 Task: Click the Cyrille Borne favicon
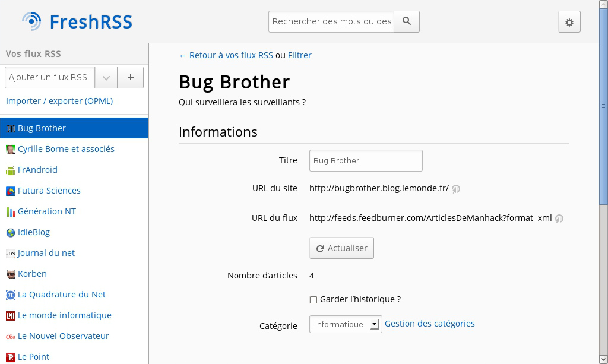(x=11, y=149)
